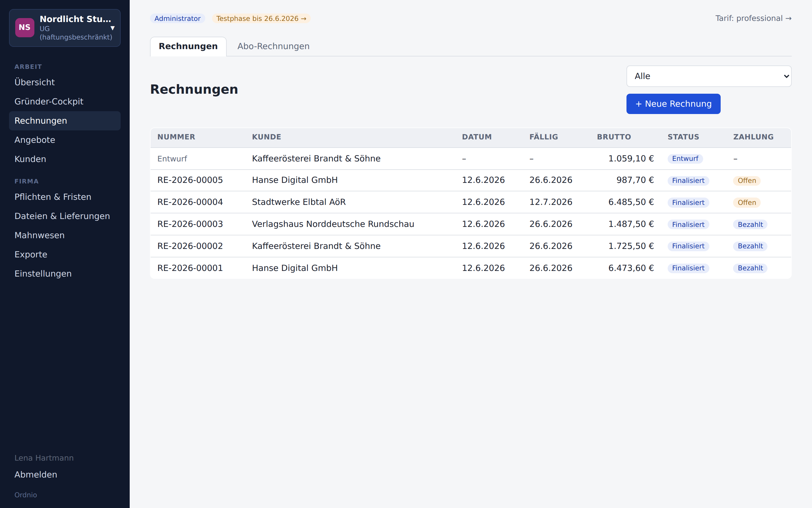Click the 1.487,50 € amount
The height and width of the screenshot is (508, 812).
(631, 224)
